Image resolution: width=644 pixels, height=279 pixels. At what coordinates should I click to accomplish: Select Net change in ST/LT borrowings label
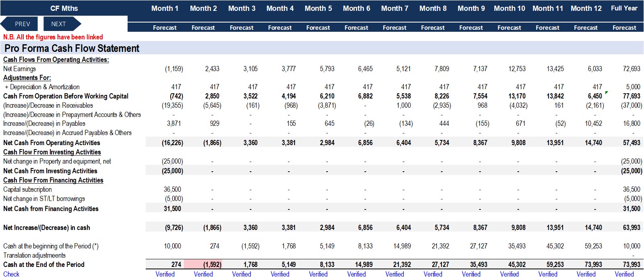(x=44, y=199)
